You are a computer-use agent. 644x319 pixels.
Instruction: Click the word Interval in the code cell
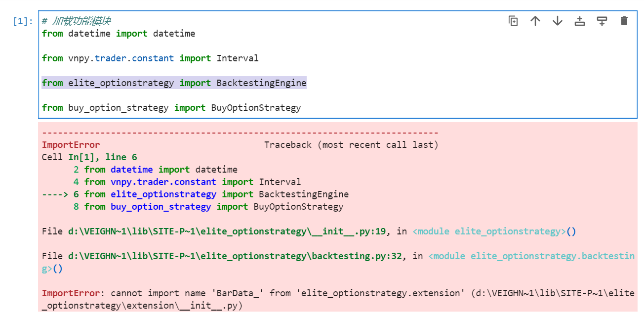click(x=237, y=58)
